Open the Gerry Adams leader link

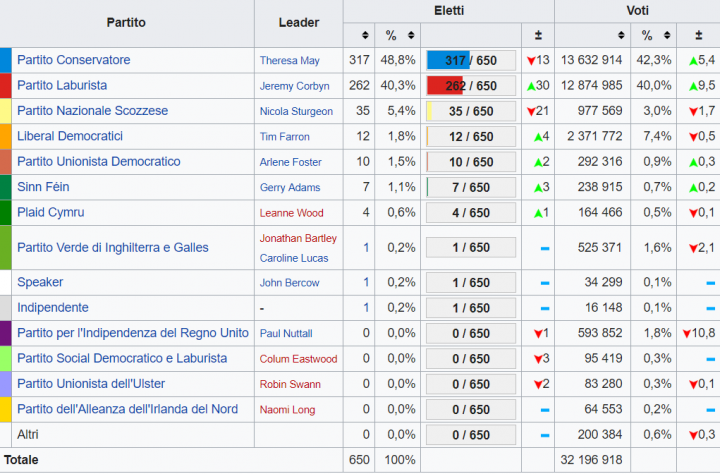coord(290,187)
